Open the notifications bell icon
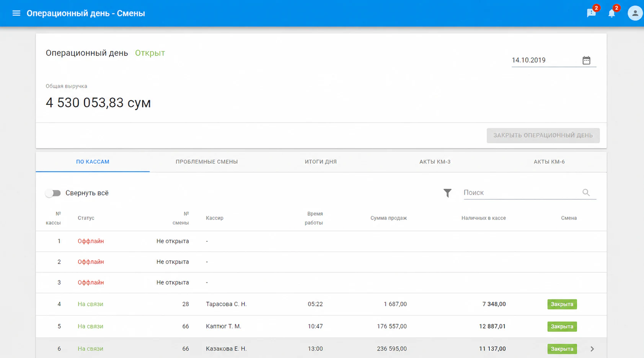The height and width of the screenshot is (358, 644). (x=612, y=13)
